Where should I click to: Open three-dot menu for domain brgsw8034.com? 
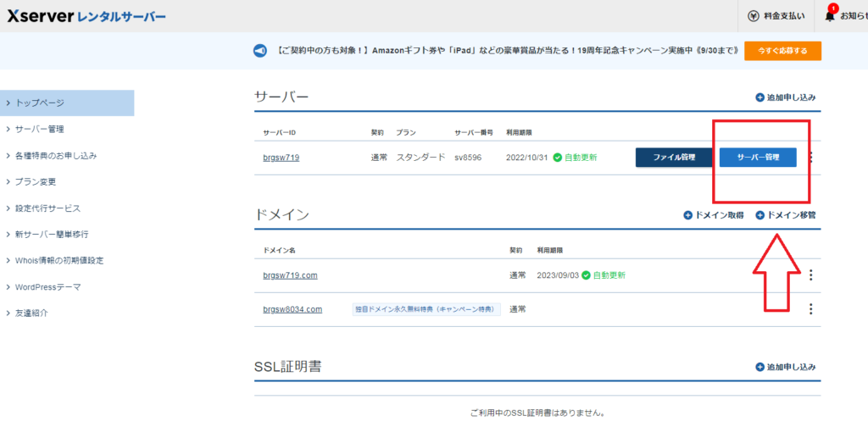coord(811,309)
